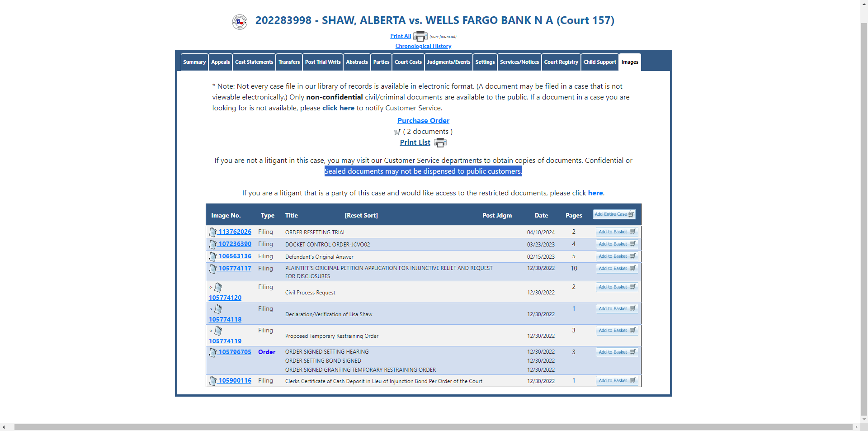868x431 pixels.
Task: Open the Parties tab
Action: tap(381, 62)
